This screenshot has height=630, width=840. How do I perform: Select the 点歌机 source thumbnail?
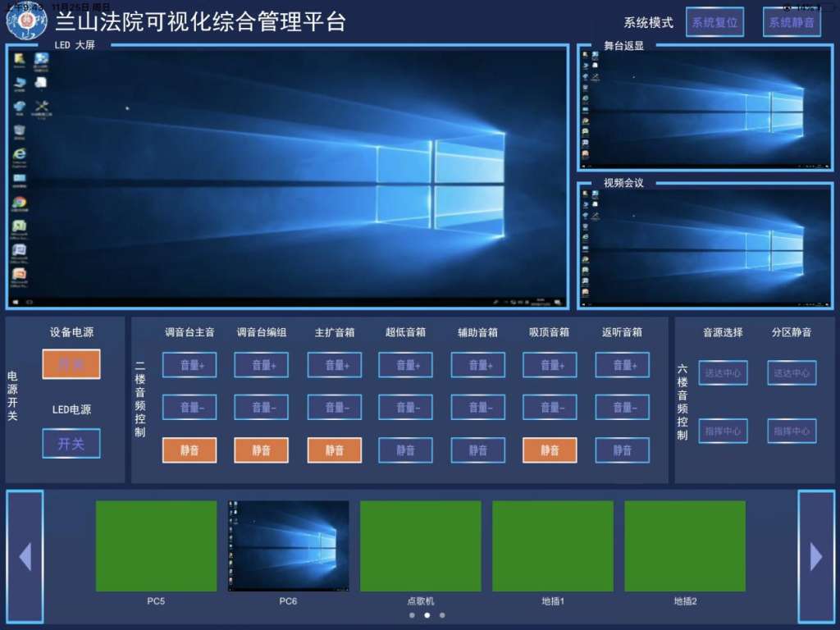[x=421, y=546]
